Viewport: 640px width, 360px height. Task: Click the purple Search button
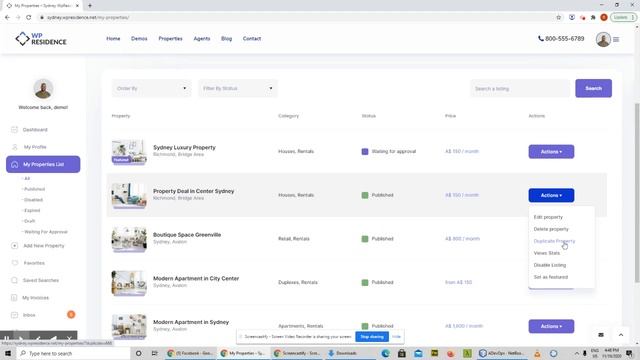593,88
